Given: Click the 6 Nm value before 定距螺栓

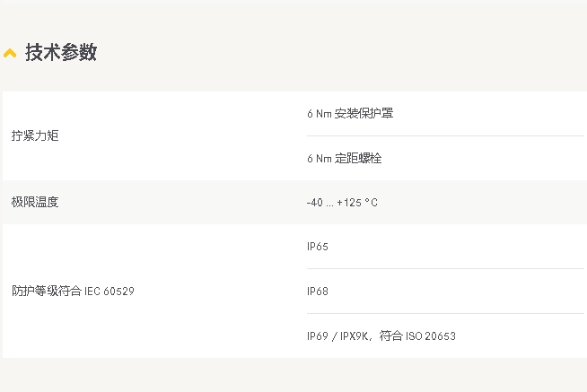Looking at the screenshot, I should click(x=319, y=159).
